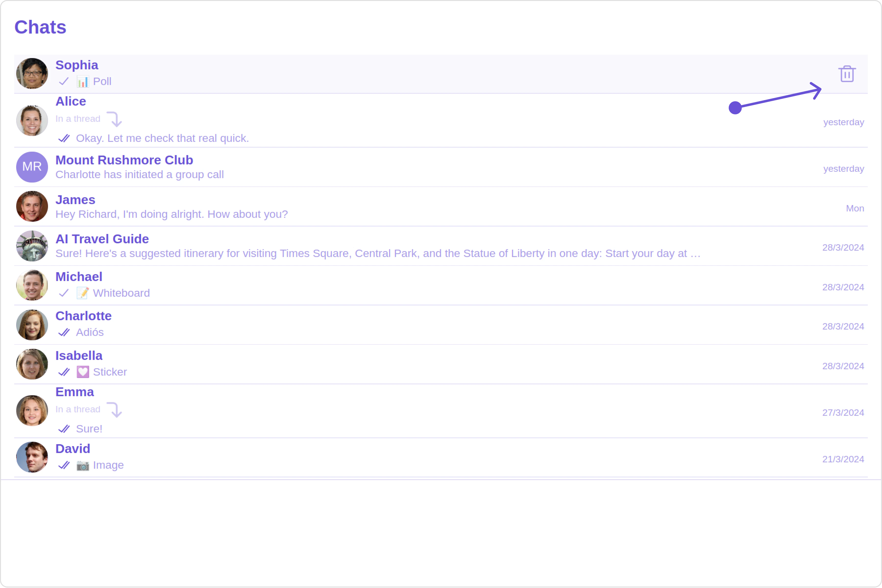Click the camera image icon under David

83,465
